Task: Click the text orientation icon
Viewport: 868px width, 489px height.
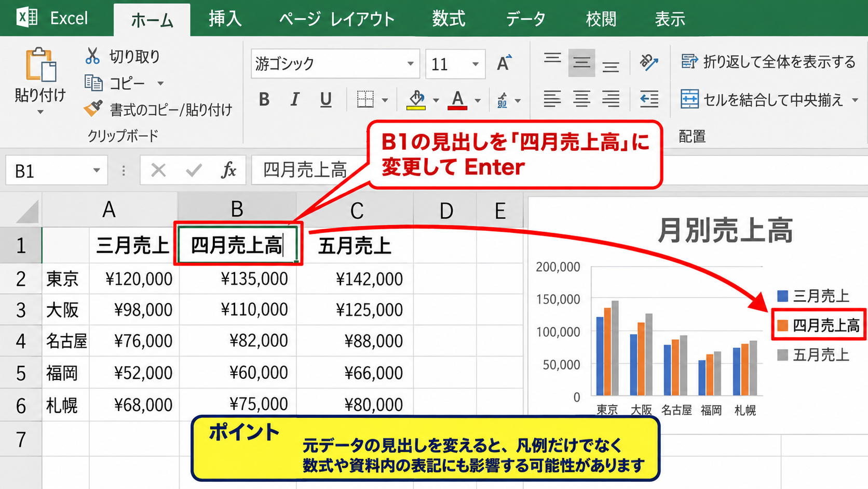Action: click(649, 62)
